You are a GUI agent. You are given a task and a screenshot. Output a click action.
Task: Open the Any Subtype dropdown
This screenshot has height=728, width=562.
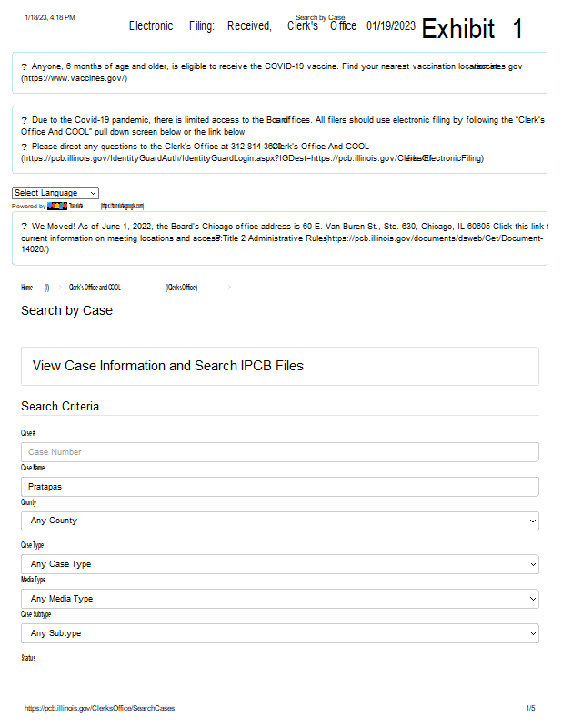(x=280, y=633)
